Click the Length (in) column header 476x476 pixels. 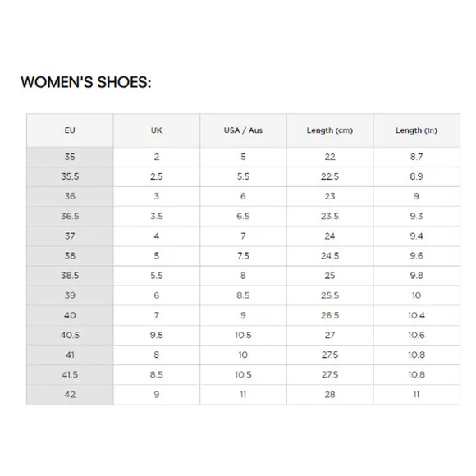(x=417, y=130)
